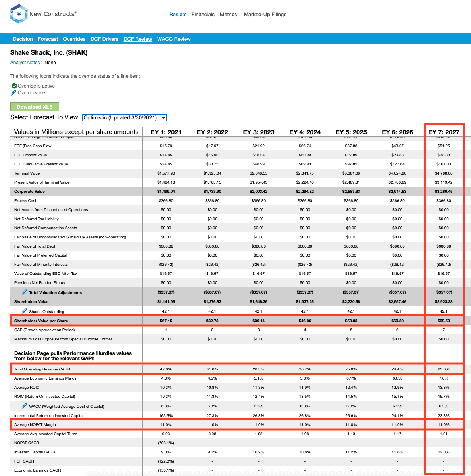Click the 'Shareholder Value' row label
The height and width of the screenshot is (476, 471).
point(31,302)
